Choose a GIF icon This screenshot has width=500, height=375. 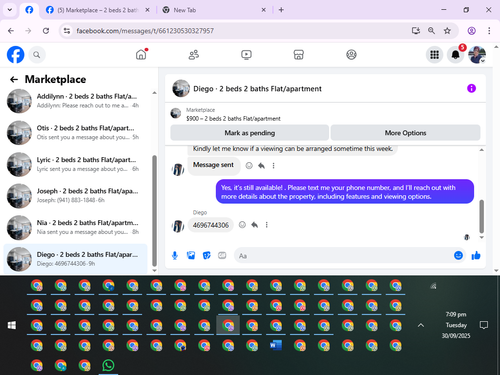[222, 256]
